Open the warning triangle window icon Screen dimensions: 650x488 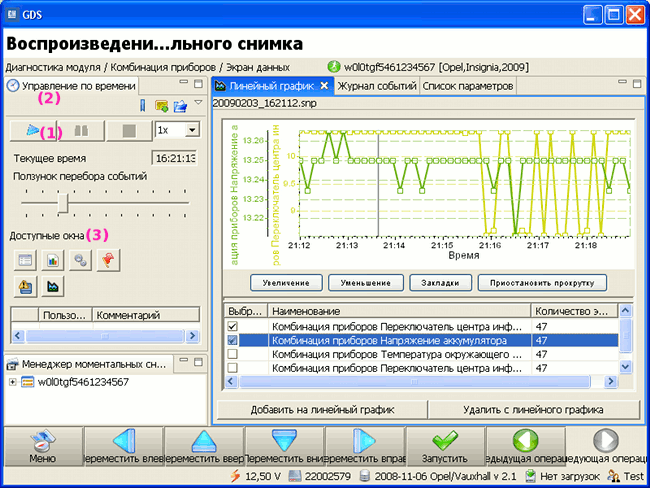(x=25, y=286)
